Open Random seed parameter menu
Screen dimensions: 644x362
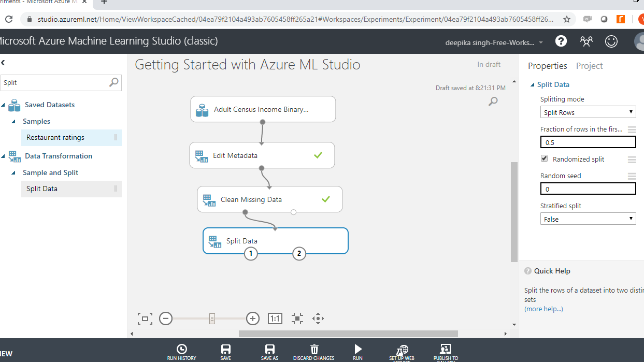point(632,176)
